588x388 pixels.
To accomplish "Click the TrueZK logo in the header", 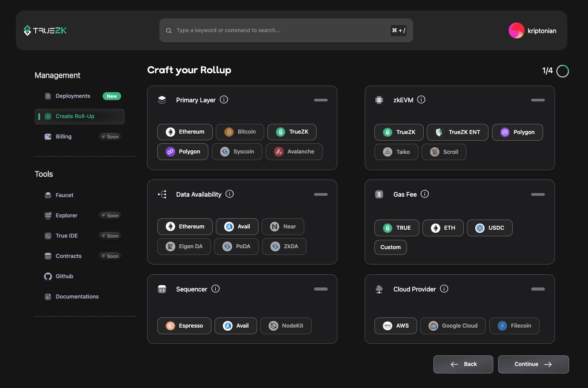I will 45,30.
